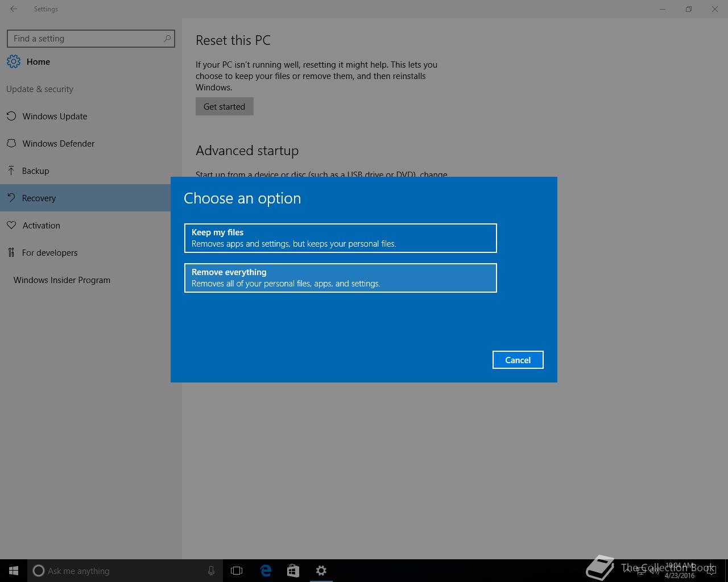Click the Windows Update refresh icon
The image size is (728, 582).
click(x=11, y=116)
